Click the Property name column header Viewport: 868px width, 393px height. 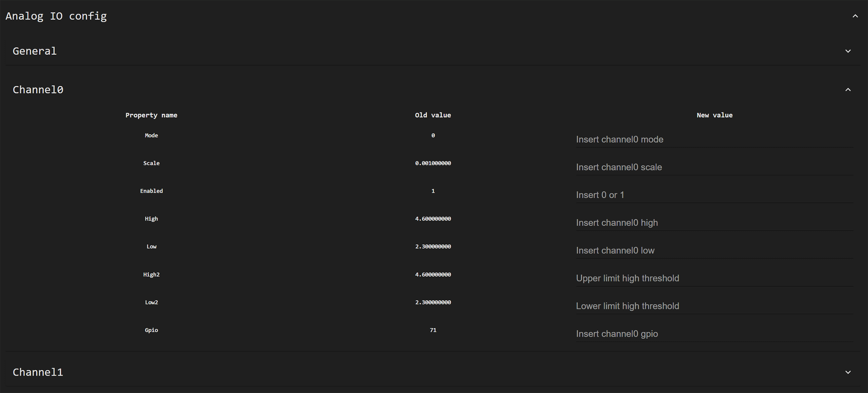coord(151,115)
